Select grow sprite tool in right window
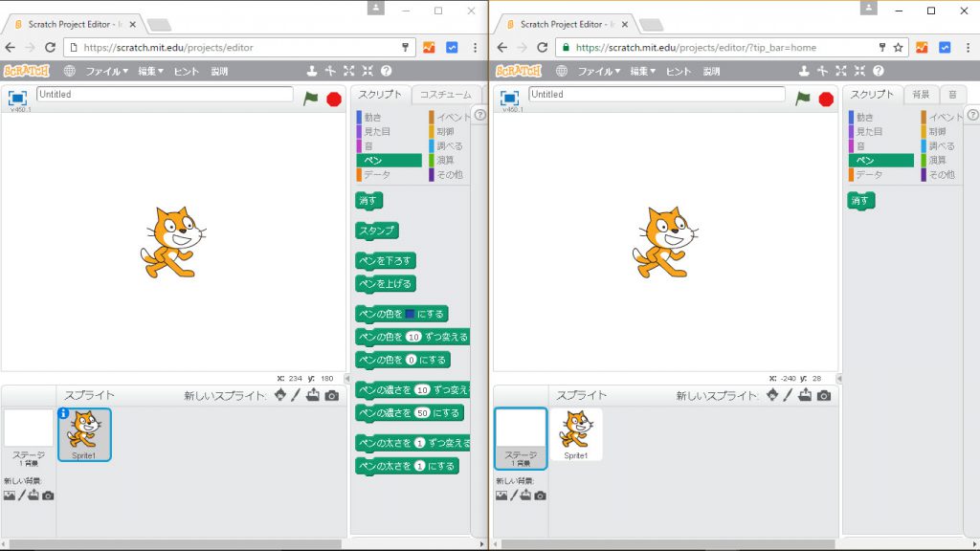 click(841, 71)
